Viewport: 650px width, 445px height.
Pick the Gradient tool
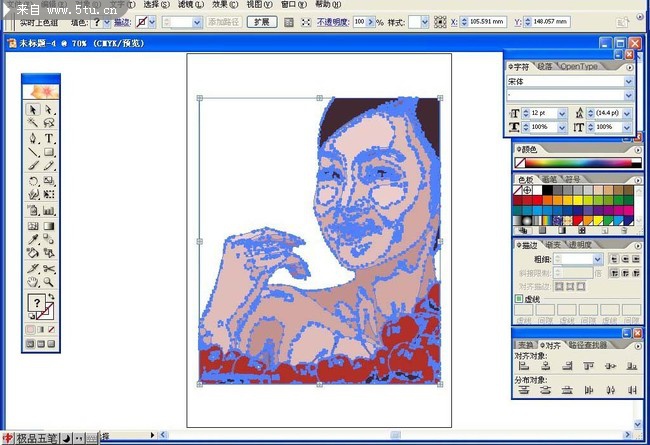pyautogui.click(x=49, y=226)
